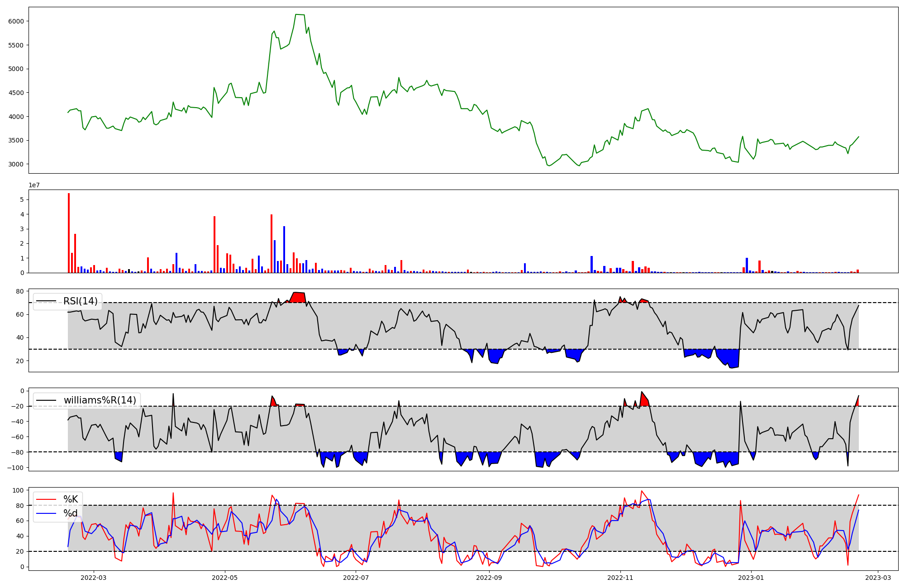Click the 2022-11 x-axis date label
Viewport: 905px width, 588px height.
pyautogui.click(x=620, y=578)
